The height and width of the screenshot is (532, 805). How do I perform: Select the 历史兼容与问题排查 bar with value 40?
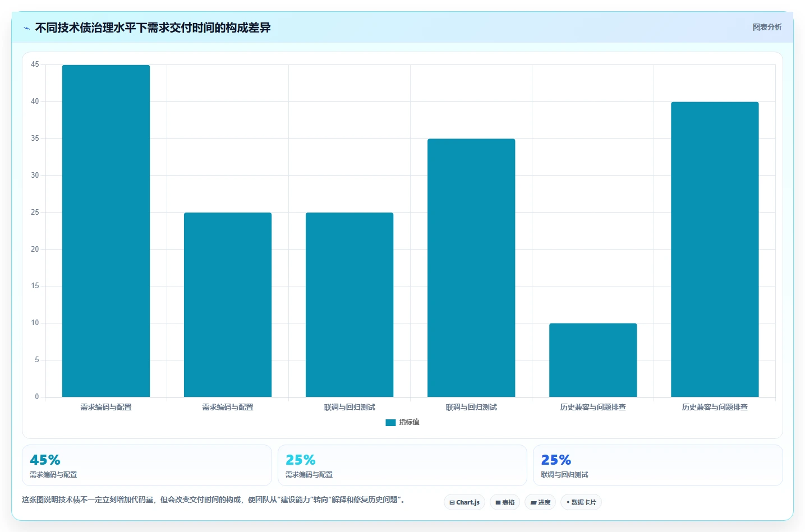tap(715, 249)
